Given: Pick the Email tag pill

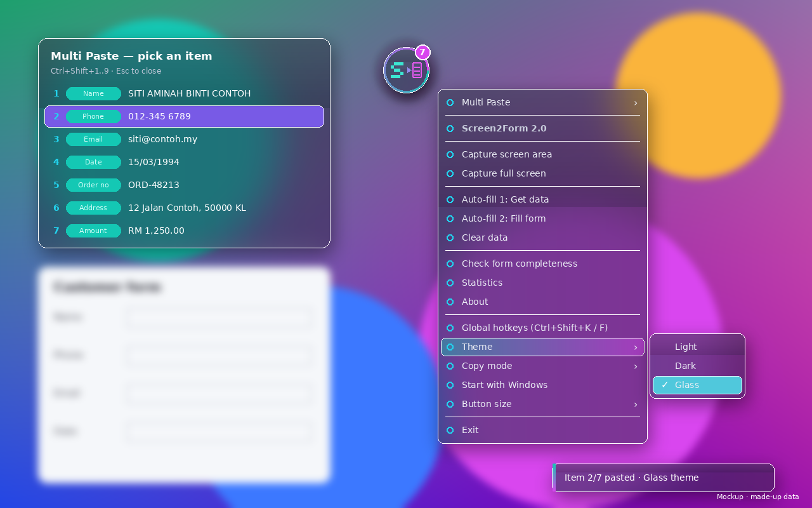Looking at the screenshot, I should [x=93, y=139].
